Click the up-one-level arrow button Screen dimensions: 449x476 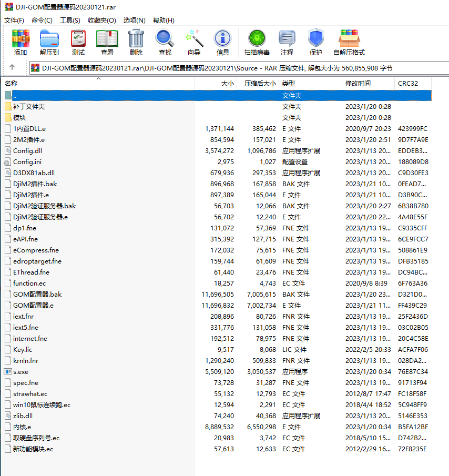pos(12,67)
